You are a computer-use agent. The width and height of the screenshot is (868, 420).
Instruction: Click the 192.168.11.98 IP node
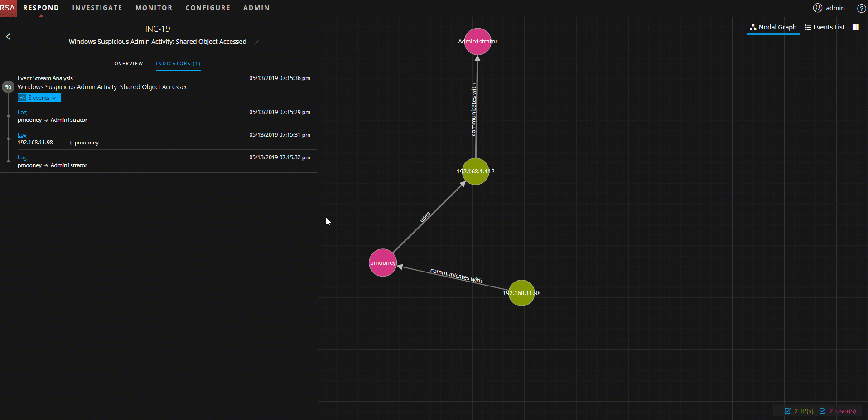click(521, 293)
